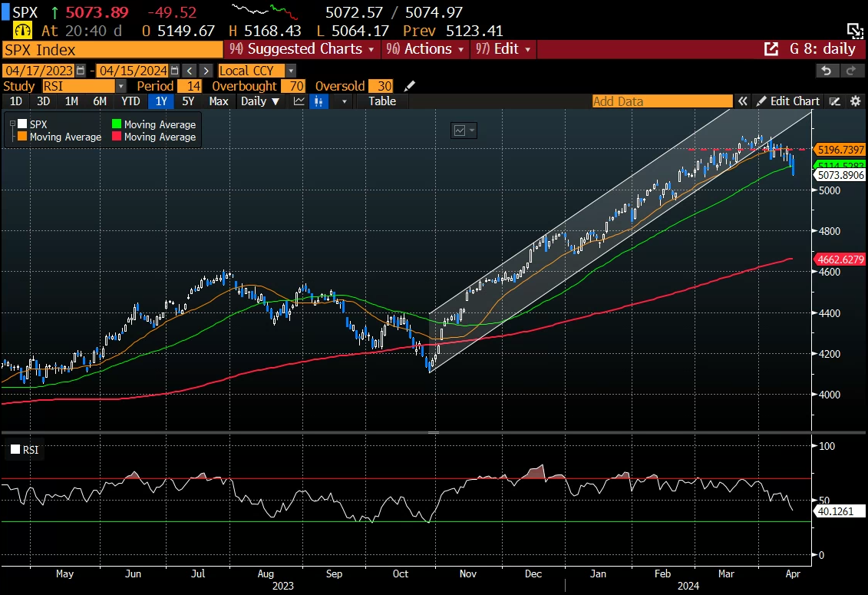Click the SPX Index security field
This screenshot has height=595, width=868.
point(112,50)
